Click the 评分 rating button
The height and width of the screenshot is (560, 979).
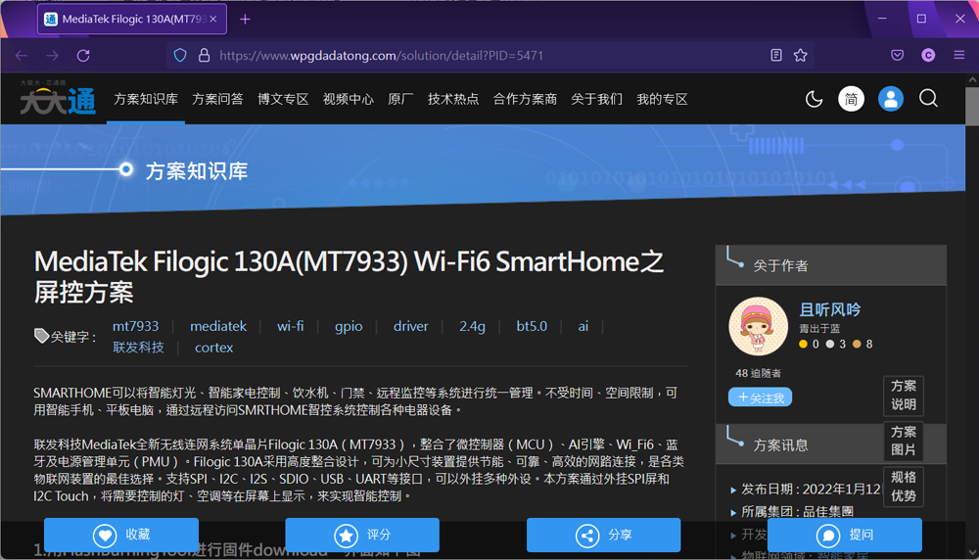coord(362,535)
